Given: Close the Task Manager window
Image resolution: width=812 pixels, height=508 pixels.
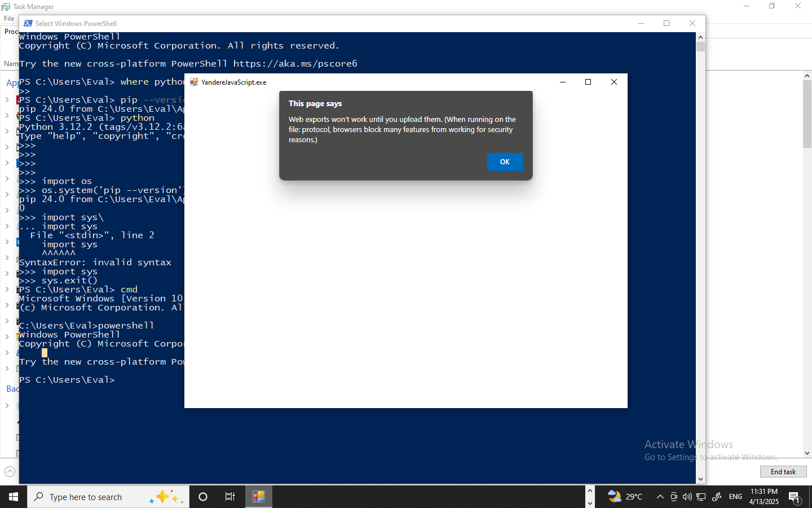Looking at the screenshot, I should [798, 6].
